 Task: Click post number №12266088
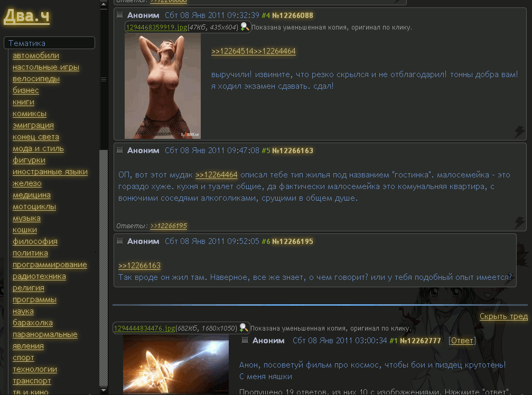293,15
